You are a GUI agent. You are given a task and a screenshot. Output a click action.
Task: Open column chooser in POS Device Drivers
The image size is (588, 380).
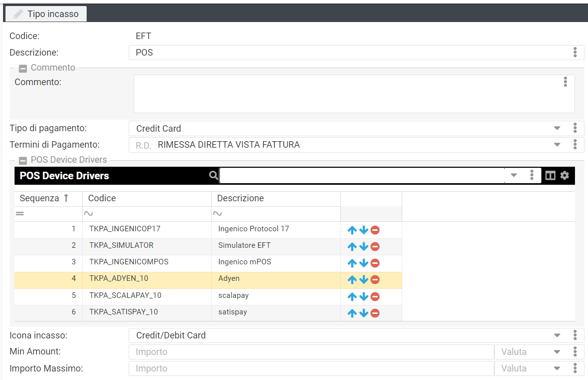click(550, 175)
